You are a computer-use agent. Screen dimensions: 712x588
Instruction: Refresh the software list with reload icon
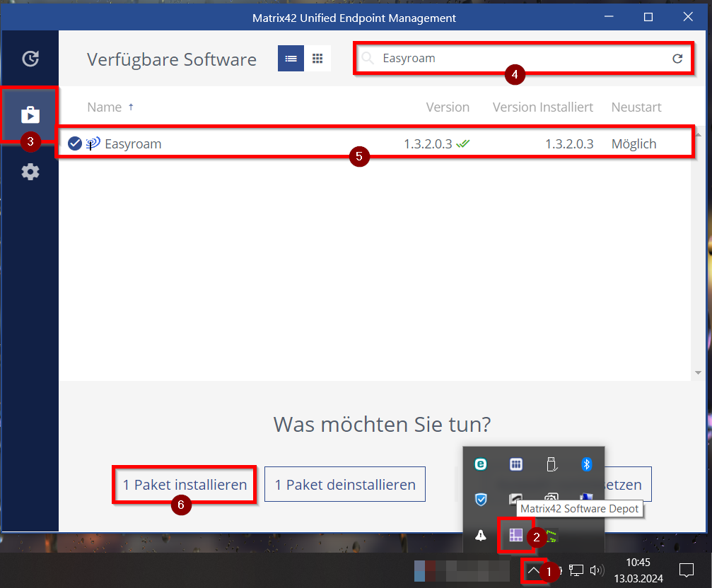tap(677, 58)
